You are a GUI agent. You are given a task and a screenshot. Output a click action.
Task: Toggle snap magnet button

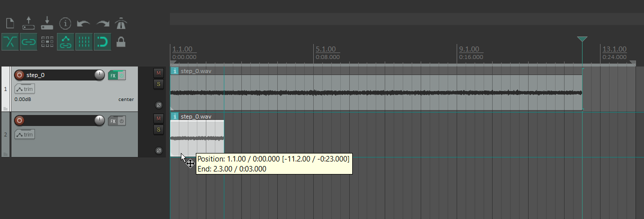click(102, 41)
